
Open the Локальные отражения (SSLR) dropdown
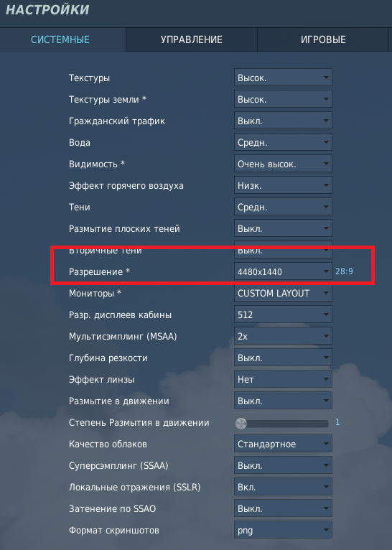coord(283,487)
